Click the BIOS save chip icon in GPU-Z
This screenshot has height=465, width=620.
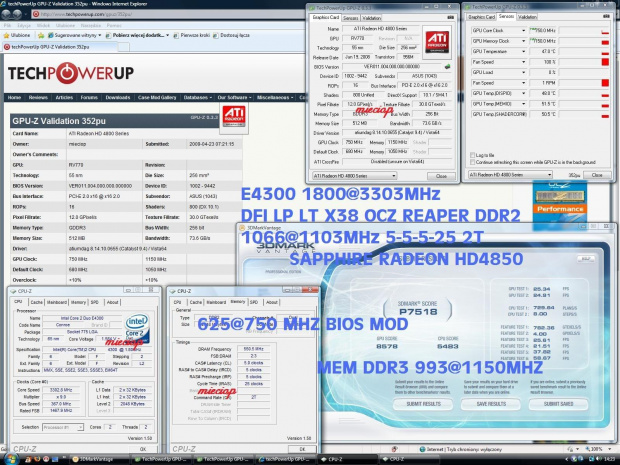(447, 66)
